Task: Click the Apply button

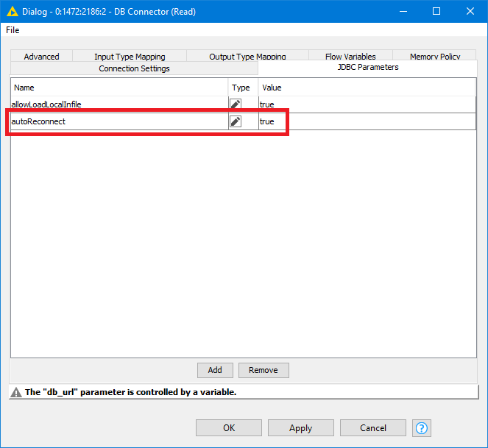Action: (300, 428)
